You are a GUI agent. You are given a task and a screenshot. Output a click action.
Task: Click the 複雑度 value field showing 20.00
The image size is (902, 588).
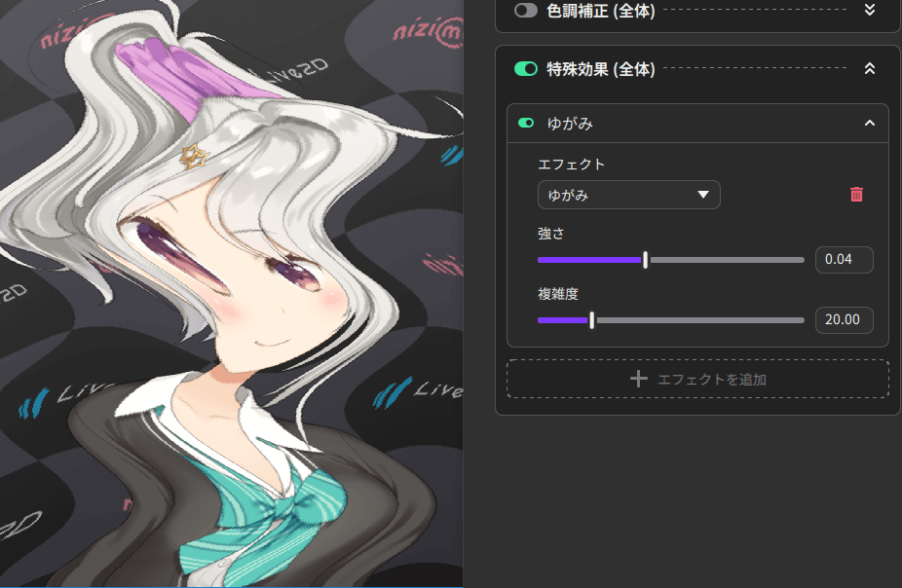tap(844, 319)
